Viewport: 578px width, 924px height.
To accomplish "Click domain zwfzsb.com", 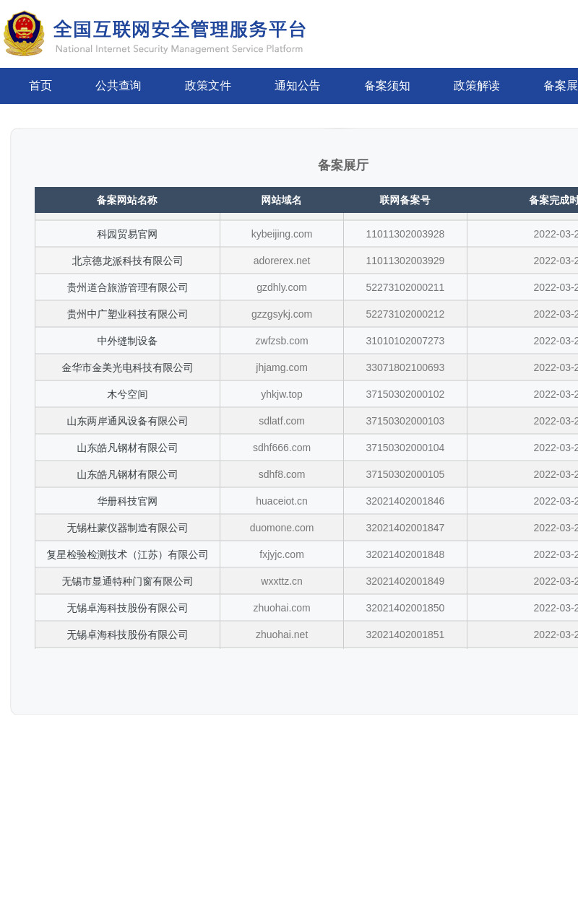I will coord(282,341).
